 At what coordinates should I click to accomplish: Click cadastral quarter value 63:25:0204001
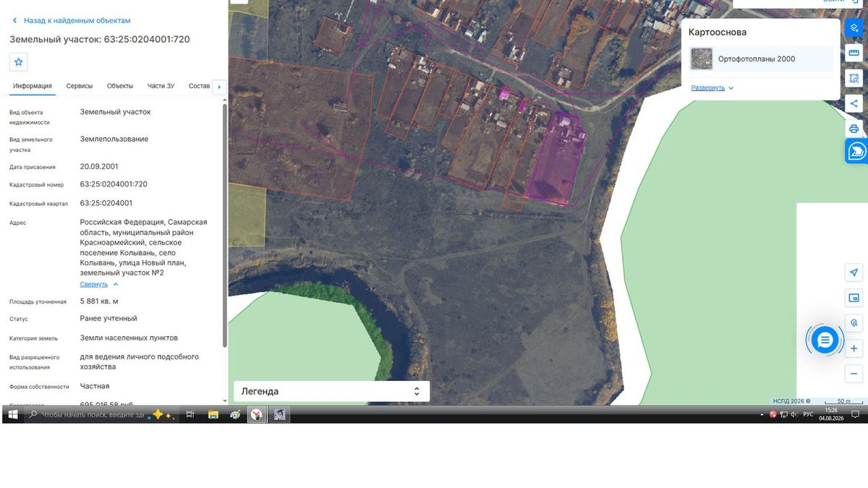(106, 203)
